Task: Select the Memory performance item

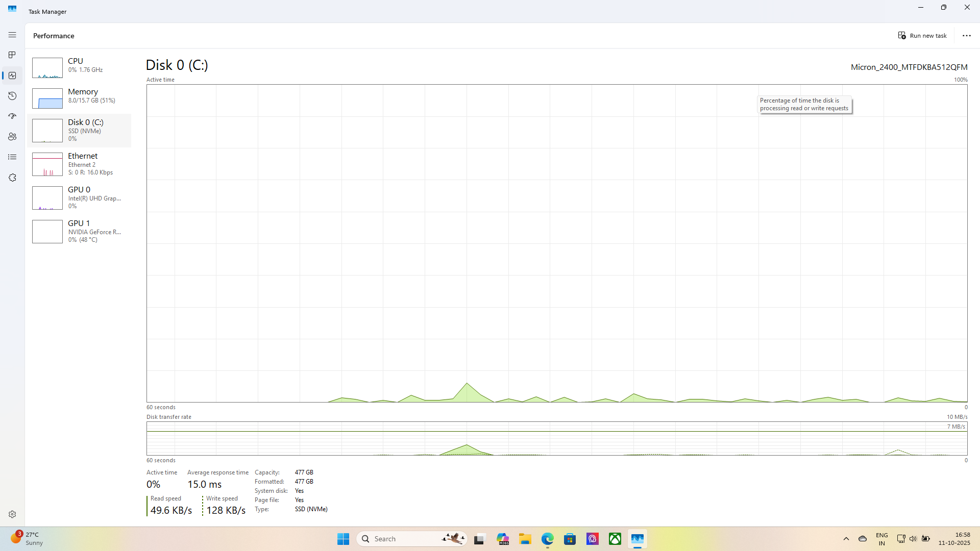Action: pyautogui.click(x=79, y=97)
